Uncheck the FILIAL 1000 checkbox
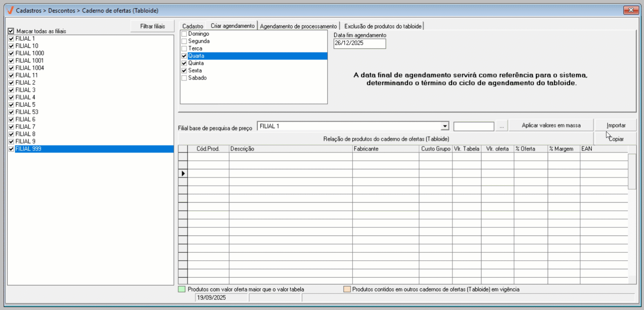Viewport: 644px width, 310px height. [11, 53]
